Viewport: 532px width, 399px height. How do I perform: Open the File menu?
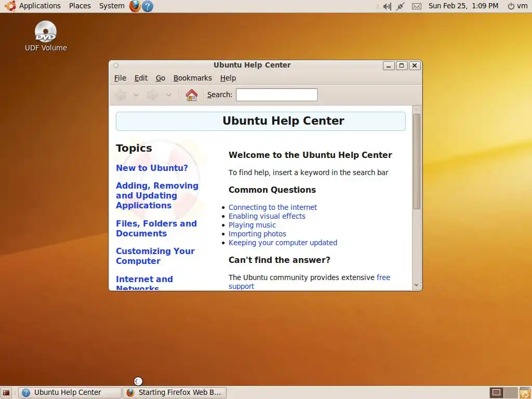point(120,78)
